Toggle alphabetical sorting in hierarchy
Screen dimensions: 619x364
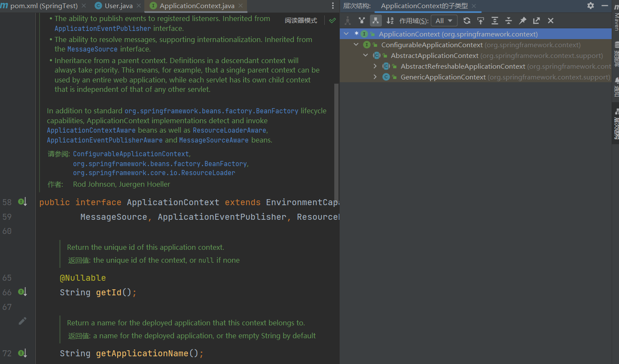pyautogui.click(x=390, y=21)
